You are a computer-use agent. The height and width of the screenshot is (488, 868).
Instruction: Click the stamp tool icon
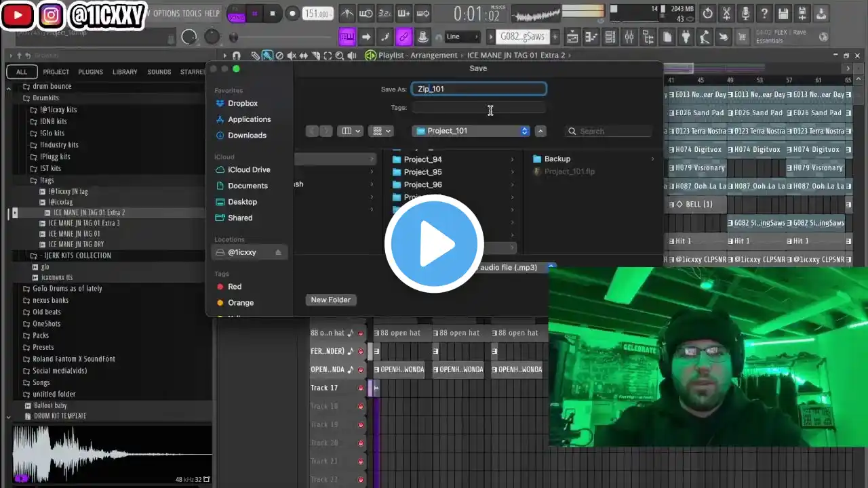click(x=422, y=37)
